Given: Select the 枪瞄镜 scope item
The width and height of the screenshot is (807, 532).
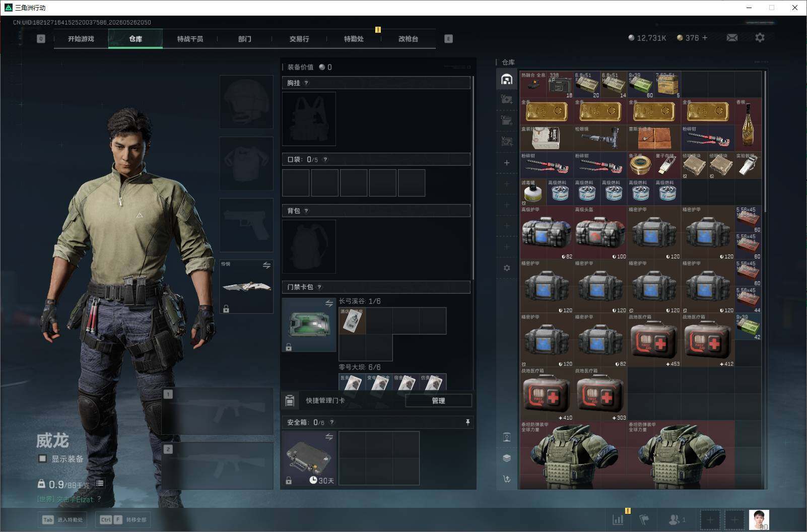Looking at the screenshot, I should 600,138.
